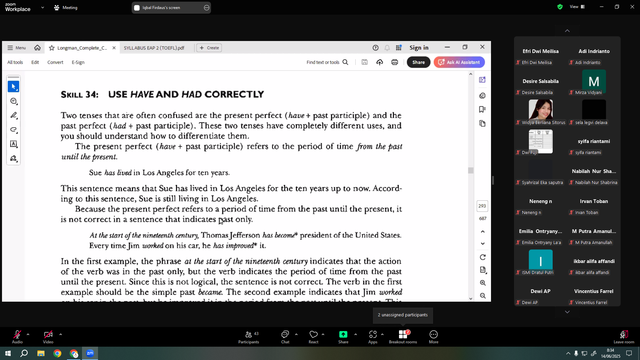
Task: Click the black Share button in Acrobat
Action: (418, 62)
